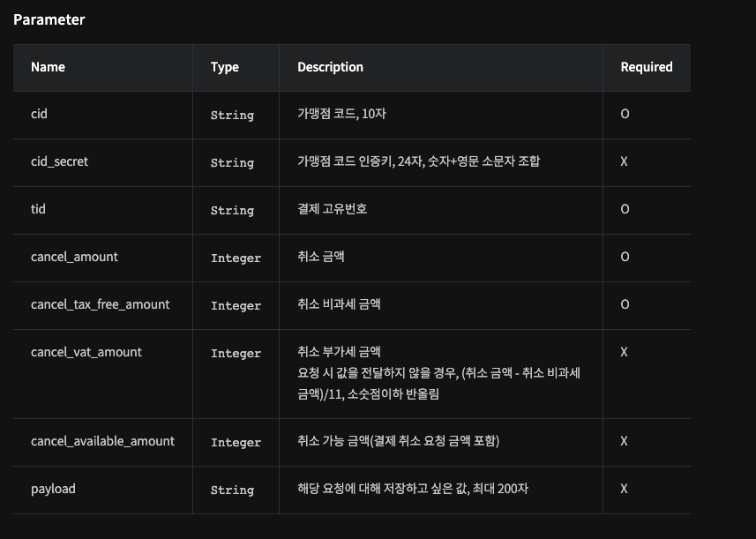Click the text '요청 시 값을 전달하지 않을 경우'

pyautogui.click(x=376, y=373)
